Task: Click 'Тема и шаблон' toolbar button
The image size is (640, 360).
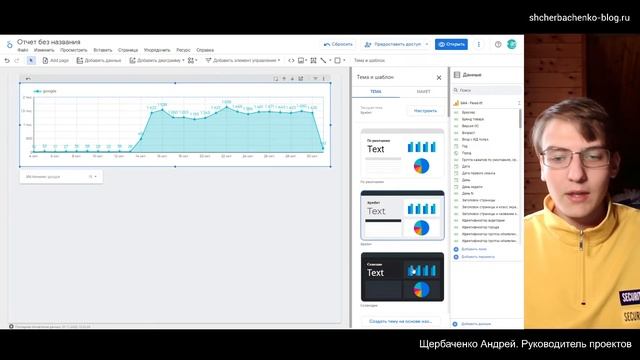Action: pos(369,60)
